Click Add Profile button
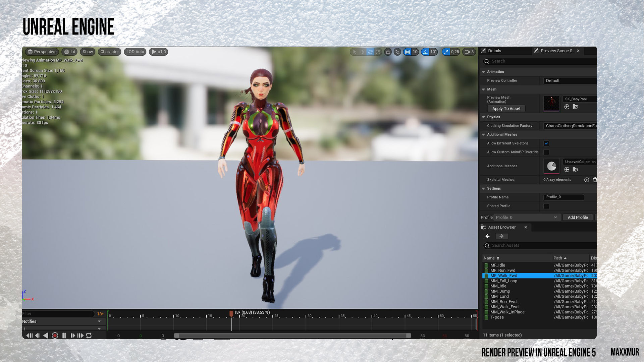The image size is (644, 362). [x=578, y=218]
